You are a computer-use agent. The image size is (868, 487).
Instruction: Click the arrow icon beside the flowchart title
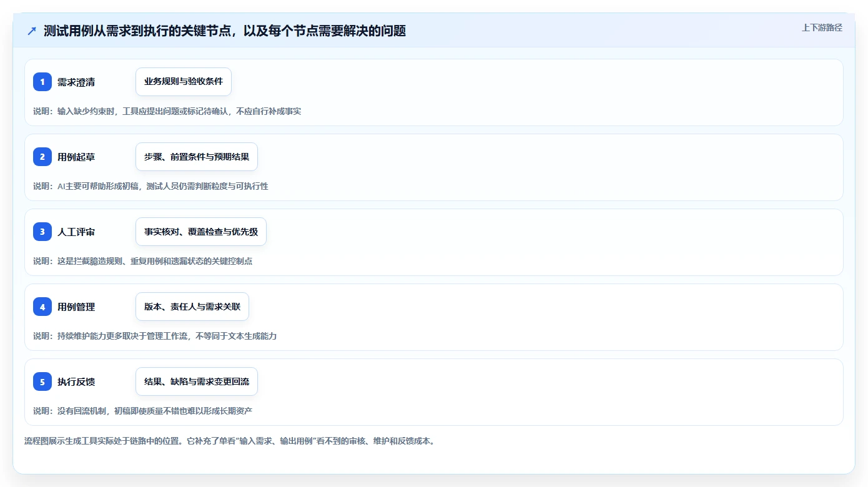[x=32, y=31]
